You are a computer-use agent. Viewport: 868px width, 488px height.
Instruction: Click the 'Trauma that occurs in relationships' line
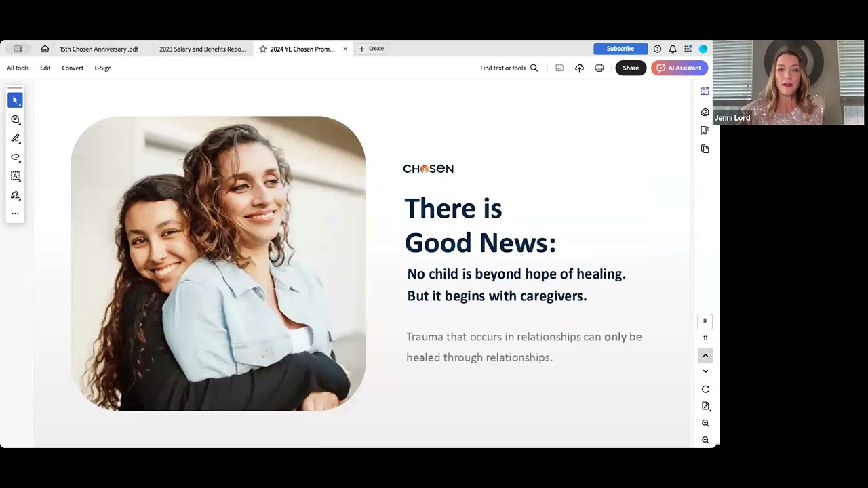[524, 337]
